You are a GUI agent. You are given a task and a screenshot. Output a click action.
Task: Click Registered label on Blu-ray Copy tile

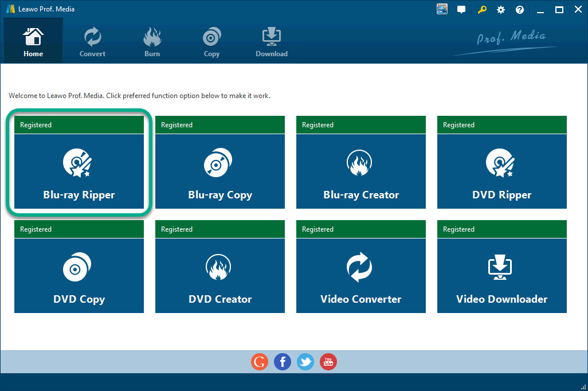177,125
